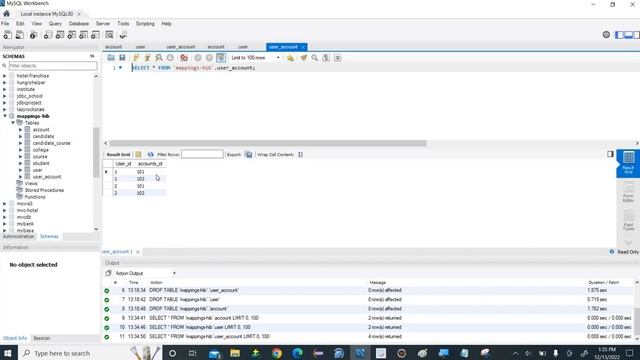The width and height of the screenshot is (640, 360).
Task: Create a new SQL tab from main toolbar
Action: click(x=7, y=35)
